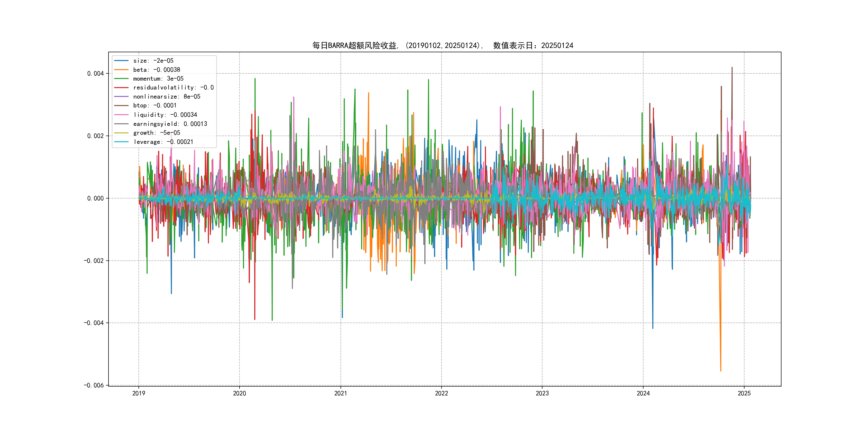868x434 pixels.
Task: Click the 2023 x-axis tick label
Action: 542,393
